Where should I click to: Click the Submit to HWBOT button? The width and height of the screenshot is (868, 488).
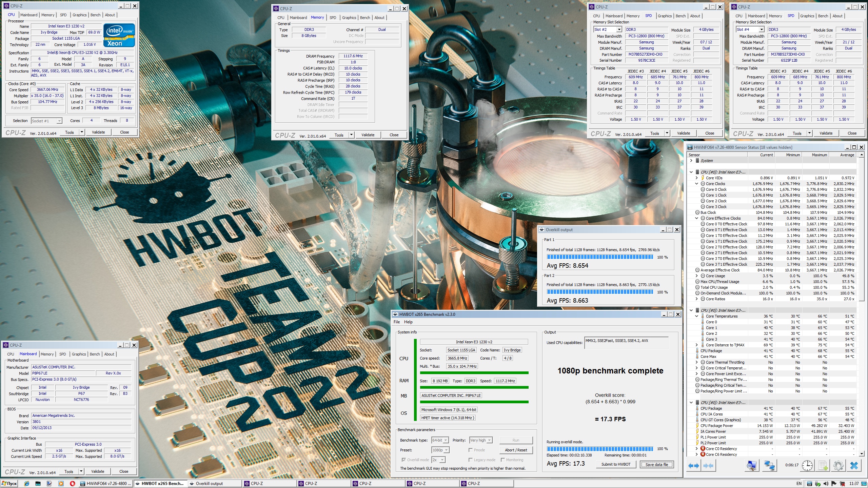point(616,464)
